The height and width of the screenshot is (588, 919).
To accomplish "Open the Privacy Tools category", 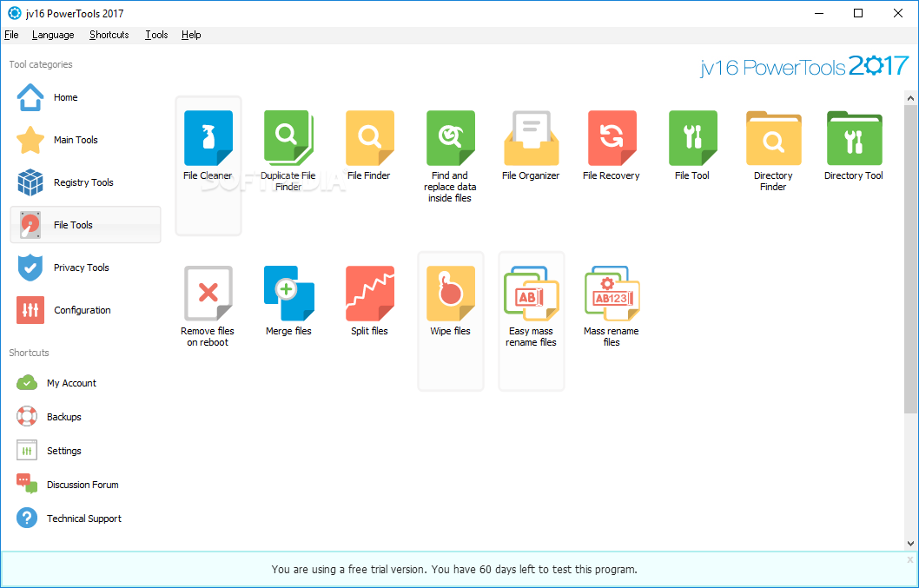I will coord(85,268).
